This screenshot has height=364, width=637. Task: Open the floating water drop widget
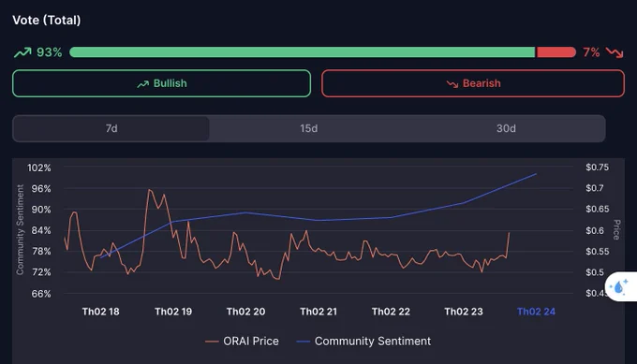620,286
